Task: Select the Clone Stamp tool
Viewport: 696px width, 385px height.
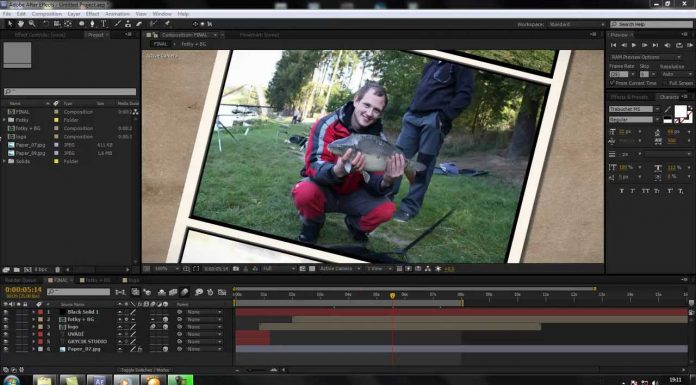Action: click(x=128, y=24)
